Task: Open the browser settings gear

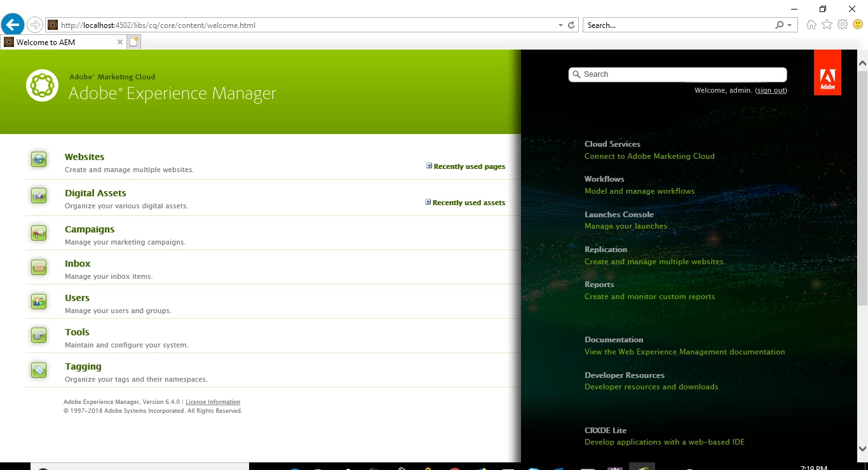Action: pyautogui.click(x=843, y=25)
